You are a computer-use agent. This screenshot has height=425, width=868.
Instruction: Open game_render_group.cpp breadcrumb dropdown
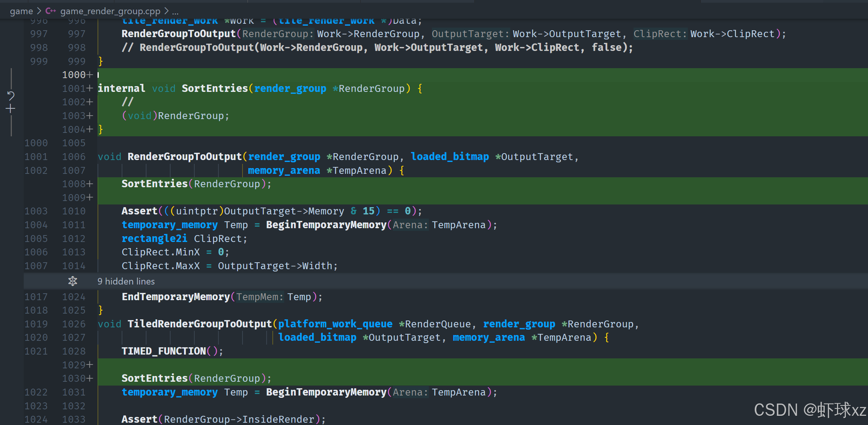(110, 11)
